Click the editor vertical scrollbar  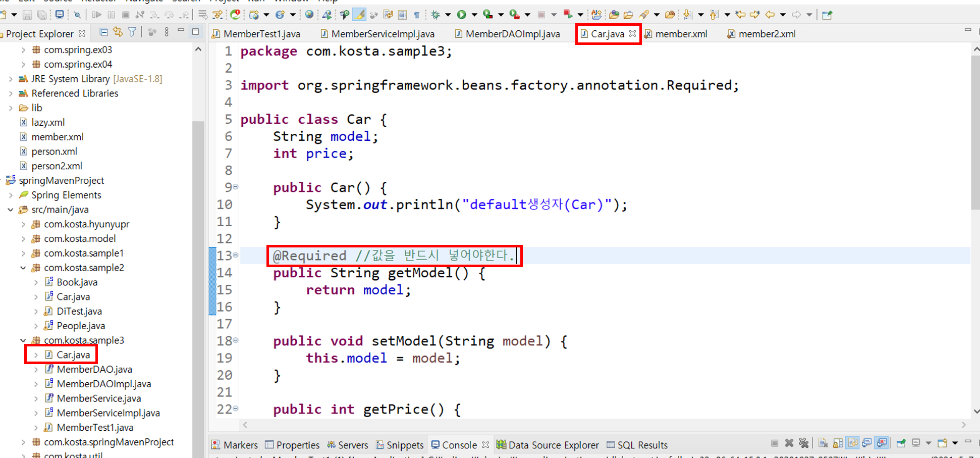click(x=975, y=133)
